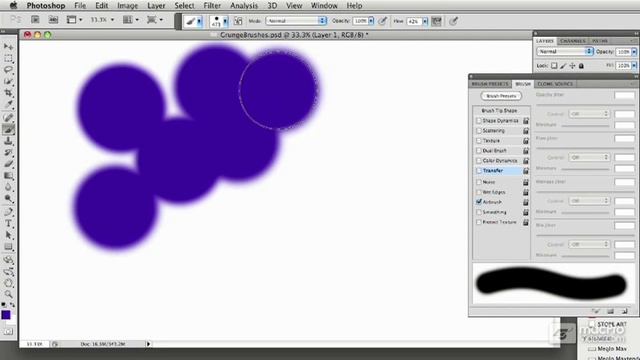Image resolution: width=640 pixels, height=360 pixels.
Task: Click the foreground purple color swatch
Action: coord(6,315)
